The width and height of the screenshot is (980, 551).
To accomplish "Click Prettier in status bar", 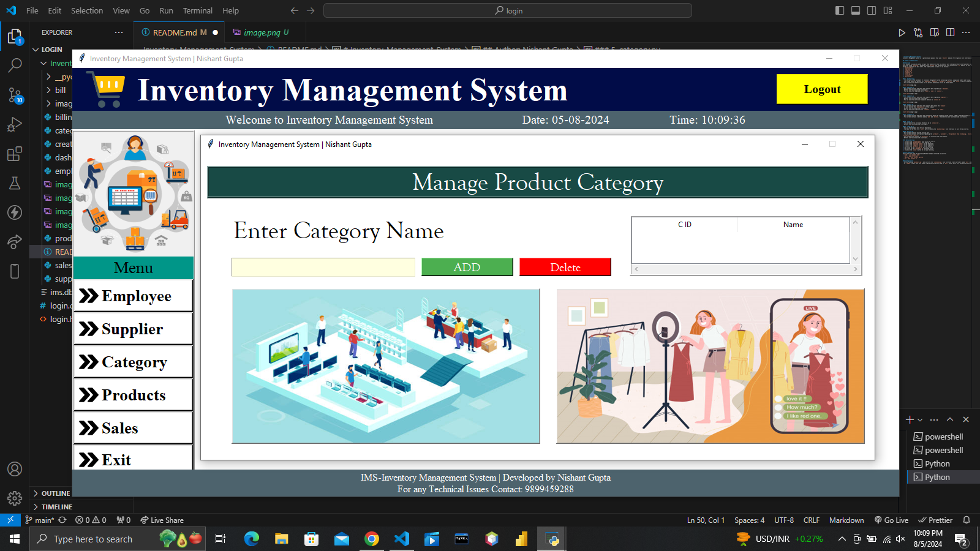I will [935, 520].
